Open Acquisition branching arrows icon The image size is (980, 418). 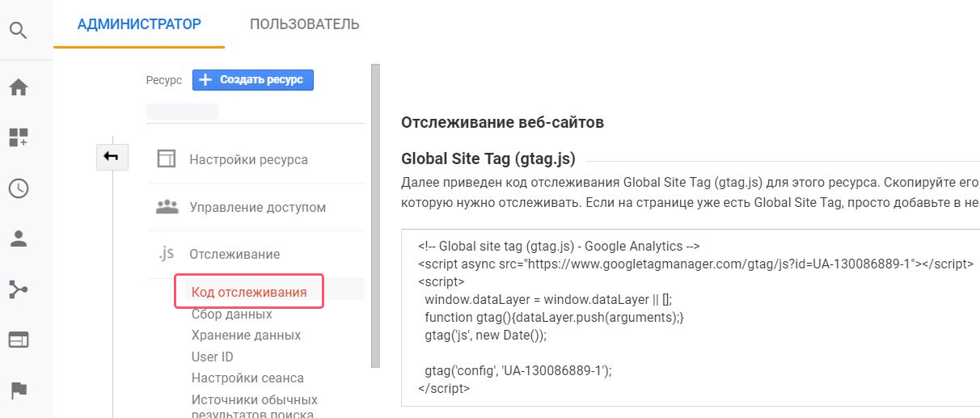(18, 289)
